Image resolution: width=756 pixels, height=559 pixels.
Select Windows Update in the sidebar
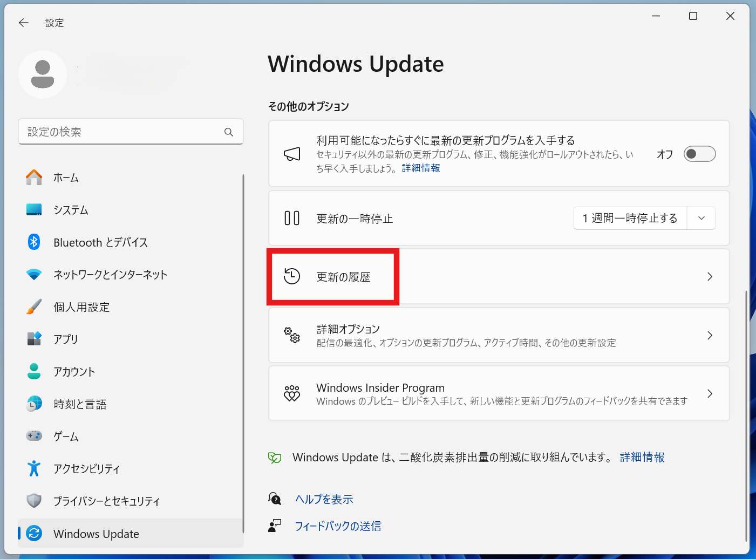[131, 533]
